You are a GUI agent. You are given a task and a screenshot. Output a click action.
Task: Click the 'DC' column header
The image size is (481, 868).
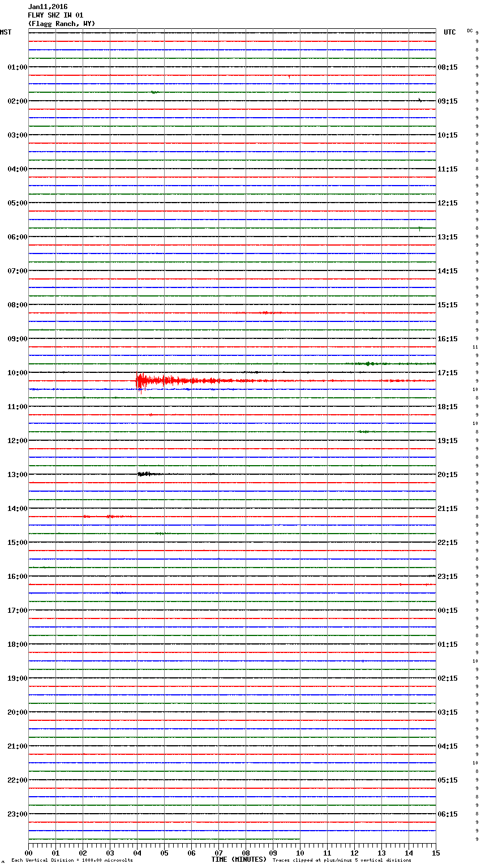tap(470, 31)
